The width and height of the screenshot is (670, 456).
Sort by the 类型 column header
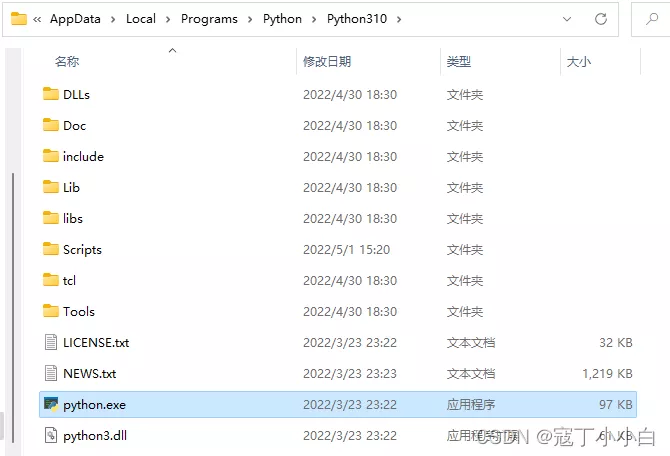click(x=458, y=62)
